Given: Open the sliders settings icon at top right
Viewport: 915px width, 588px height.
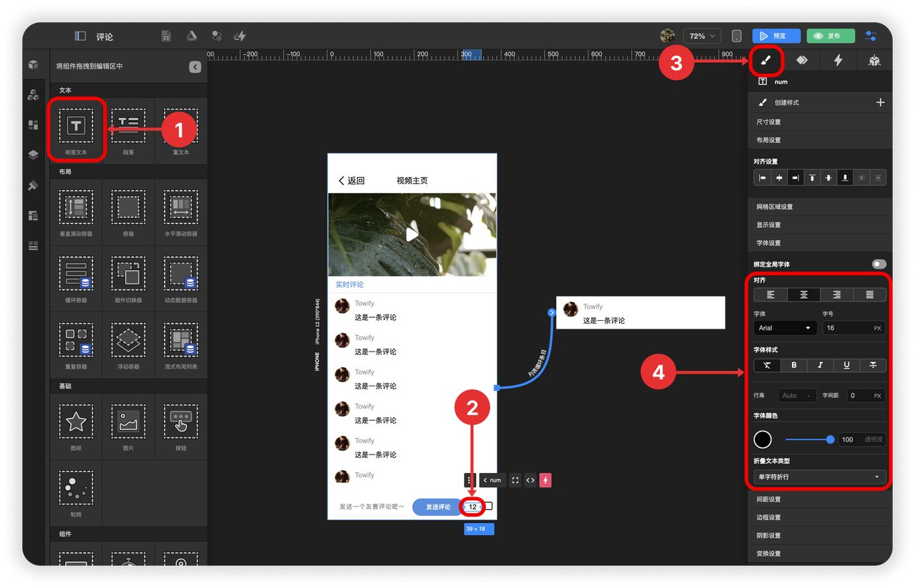Looking at the screenshot, I should click(871, 36).
